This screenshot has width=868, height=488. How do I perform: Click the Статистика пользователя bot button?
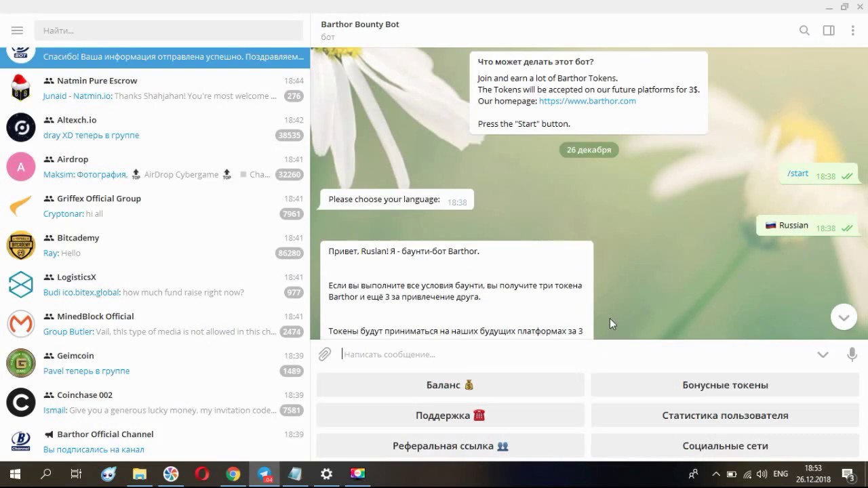click(725, 415)
